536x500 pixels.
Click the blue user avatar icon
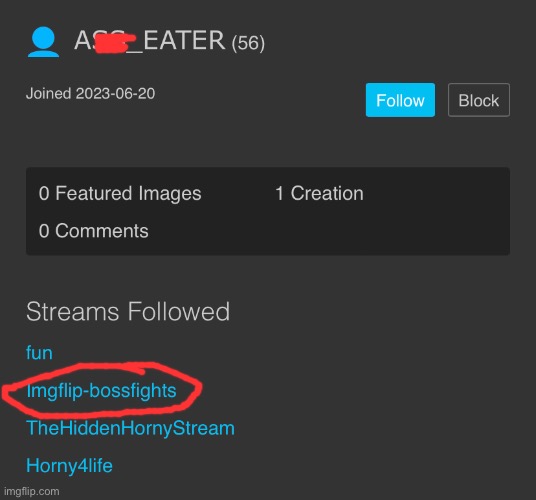pos(43,42)
